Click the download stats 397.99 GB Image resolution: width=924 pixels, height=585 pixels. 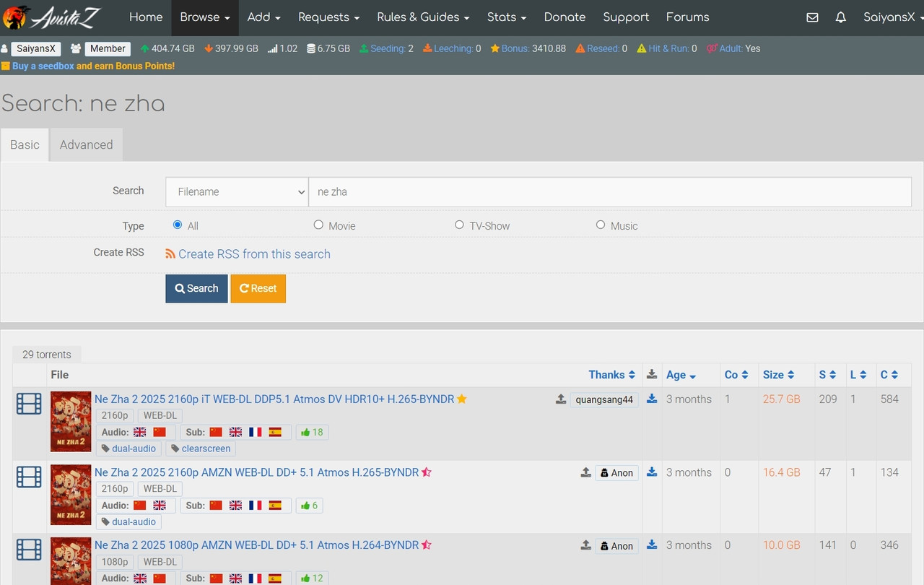click(231, 48)
